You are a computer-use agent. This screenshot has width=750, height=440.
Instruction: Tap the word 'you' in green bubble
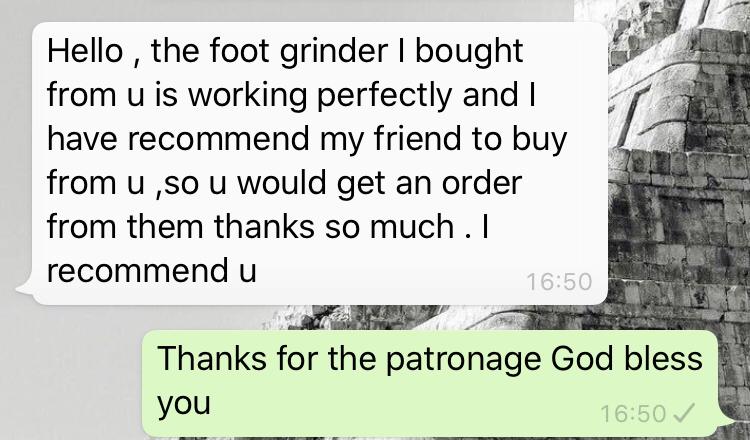tap(184, 405)
